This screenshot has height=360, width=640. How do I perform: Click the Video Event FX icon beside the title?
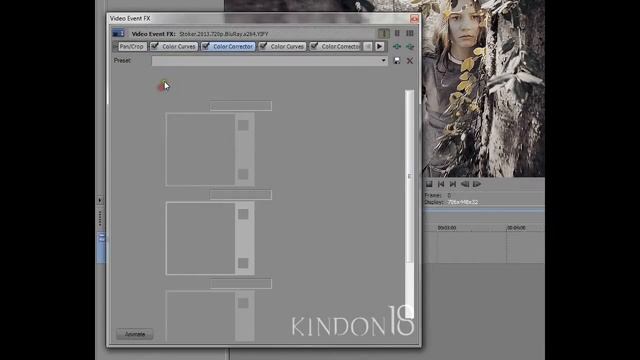point(118,33)
